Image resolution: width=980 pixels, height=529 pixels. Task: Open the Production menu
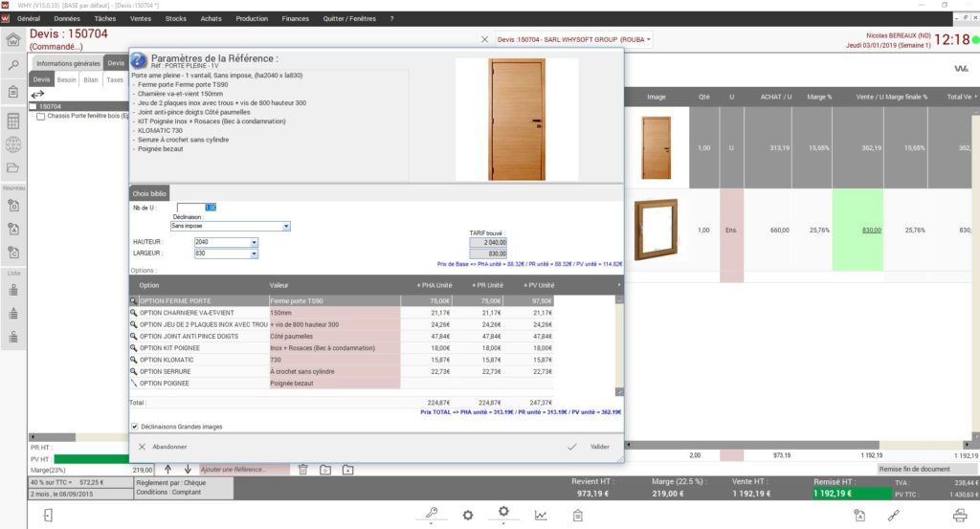[x=252, y=19]
